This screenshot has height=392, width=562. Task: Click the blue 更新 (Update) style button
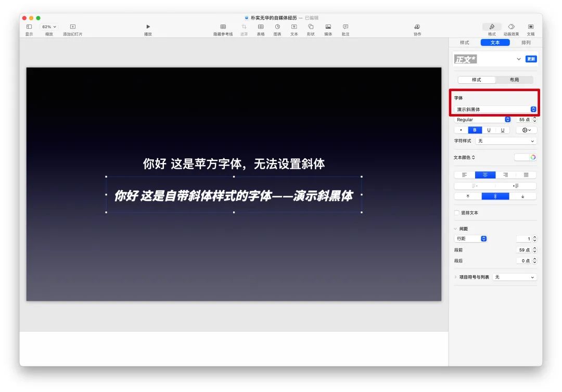click(x=531, y=59)
